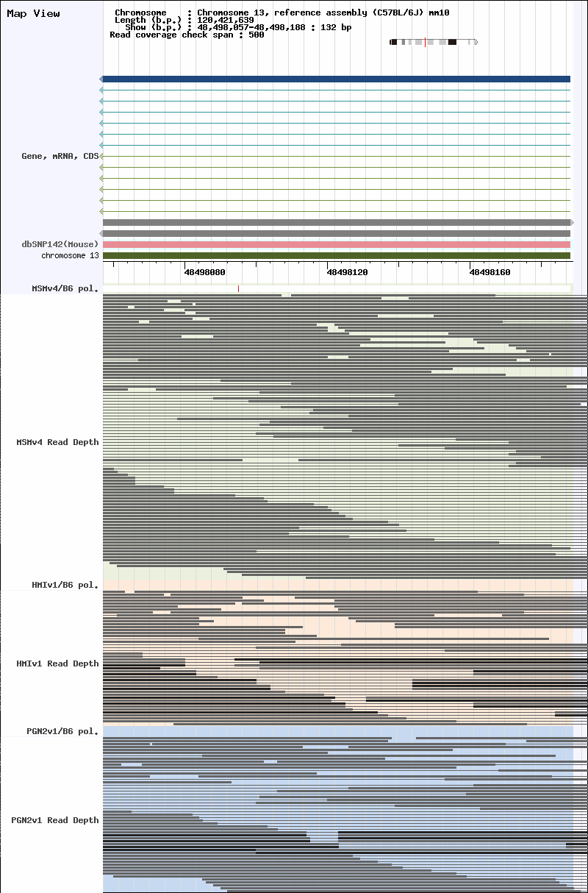
Task: Click the "Gene, mRNA, CDS" track label
Action: click(x=60, y=156)
